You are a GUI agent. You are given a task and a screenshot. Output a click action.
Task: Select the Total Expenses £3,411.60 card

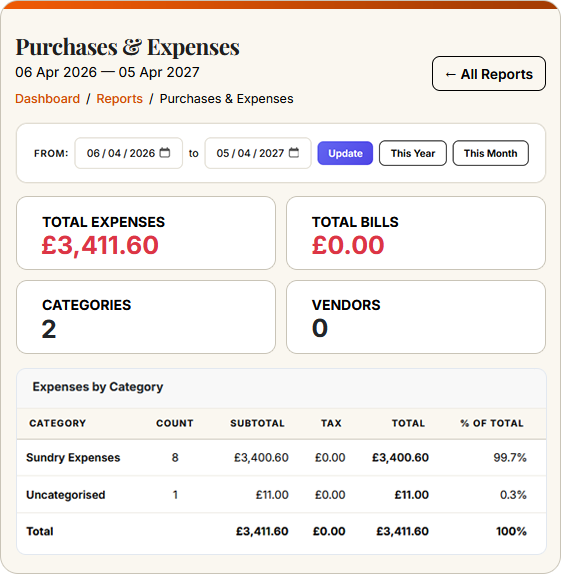pyautogui.click(x=146, y=233)
